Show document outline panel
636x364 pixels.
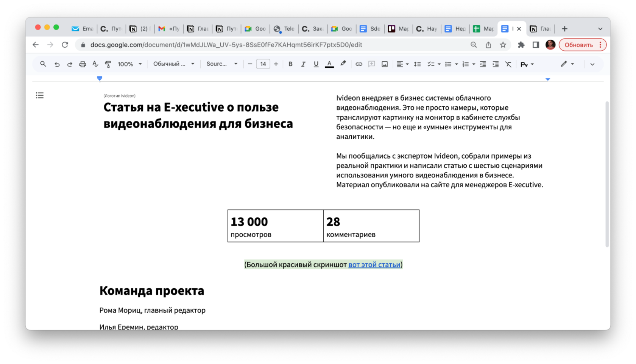click(x=40, y=95)
